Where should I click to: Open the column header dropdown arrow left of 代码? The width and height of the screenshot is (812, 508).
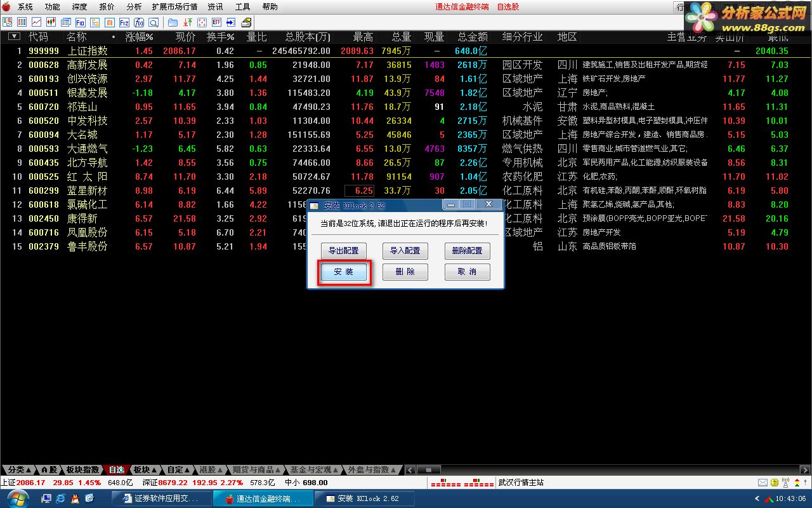pyautogui.click(x=14, y=37)
